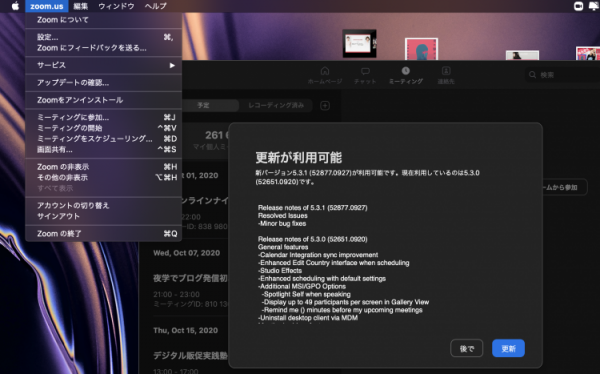
Task: Select アップデートの確認...
Action: tap(103, 83)
